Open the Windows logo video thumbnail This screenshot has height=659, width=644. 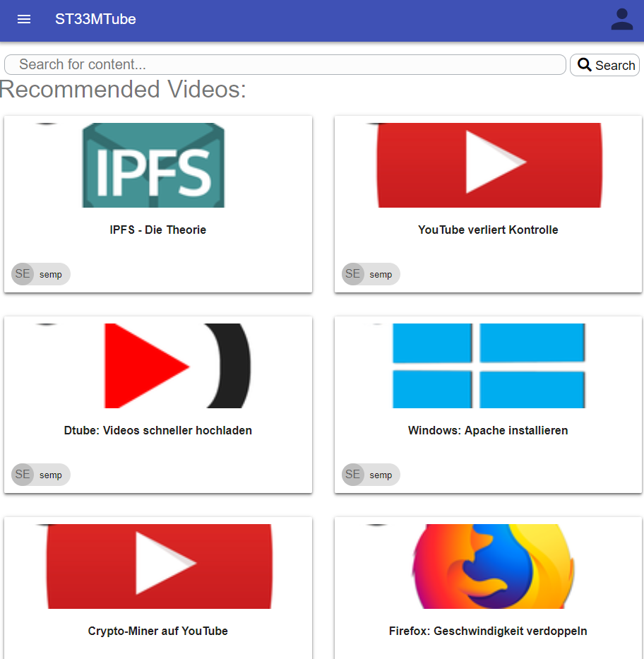coord(489,366)
